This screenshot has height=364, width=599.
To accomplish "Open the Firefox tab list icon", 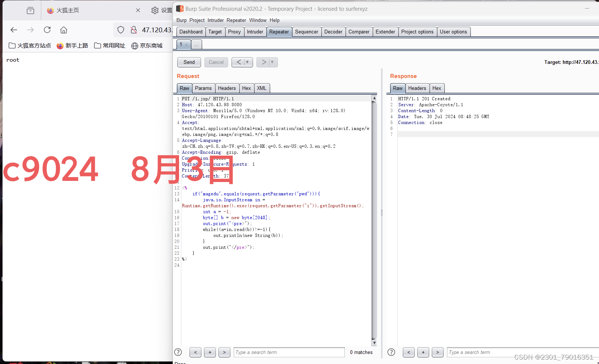I will pyautogui.click(x=30, y=10).
